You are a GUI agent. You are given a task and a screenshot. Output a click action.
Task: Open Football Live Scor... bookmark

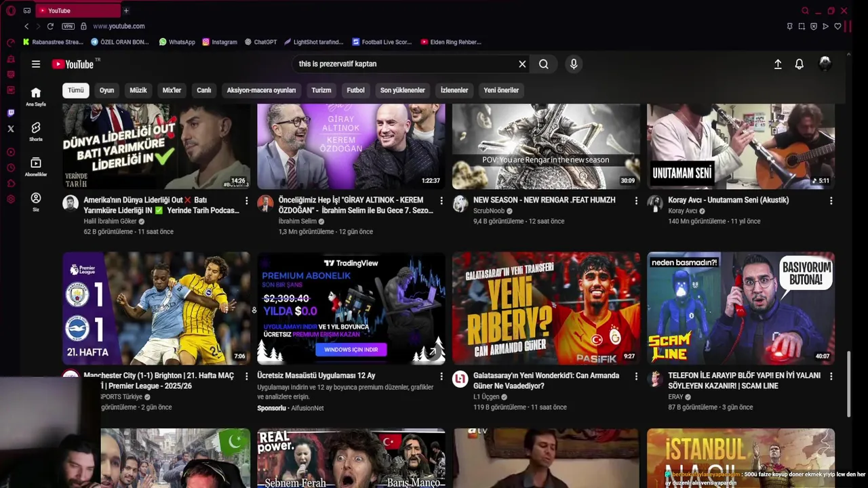point(382,42)
